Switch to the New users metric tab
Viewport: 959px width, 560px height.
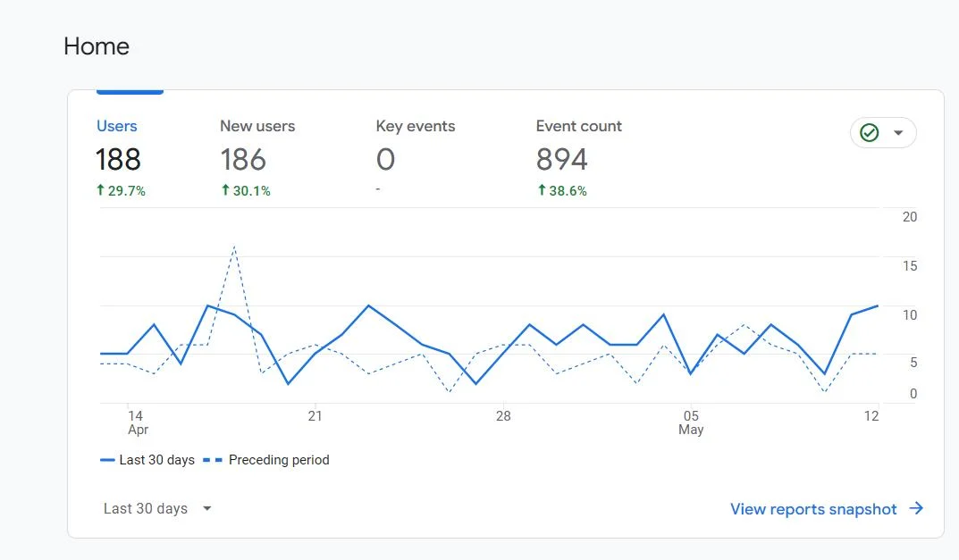click(257, 126)
